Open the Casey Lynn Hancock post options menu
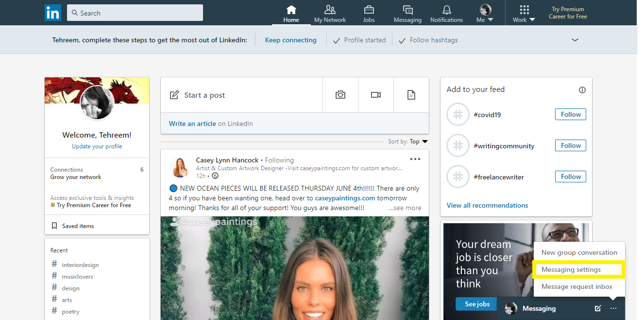This screenshot has width=644, height=320. point(415,159)
